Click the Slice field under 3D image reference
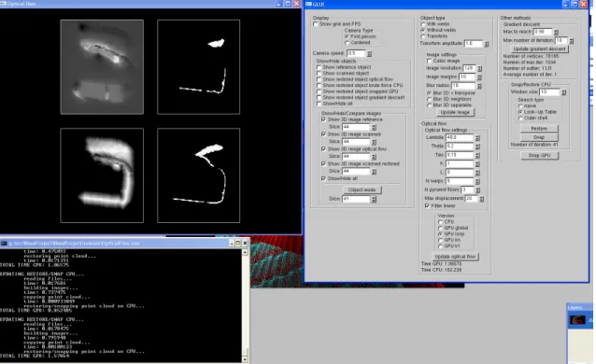596x364 pixels. [355, 127]
